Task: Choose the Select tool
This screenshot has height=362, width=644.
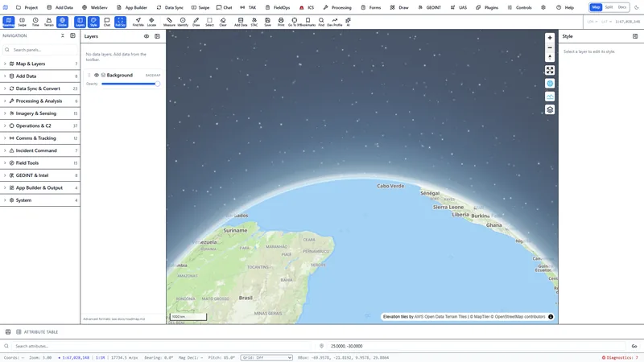Action: (x=209, y=22)
